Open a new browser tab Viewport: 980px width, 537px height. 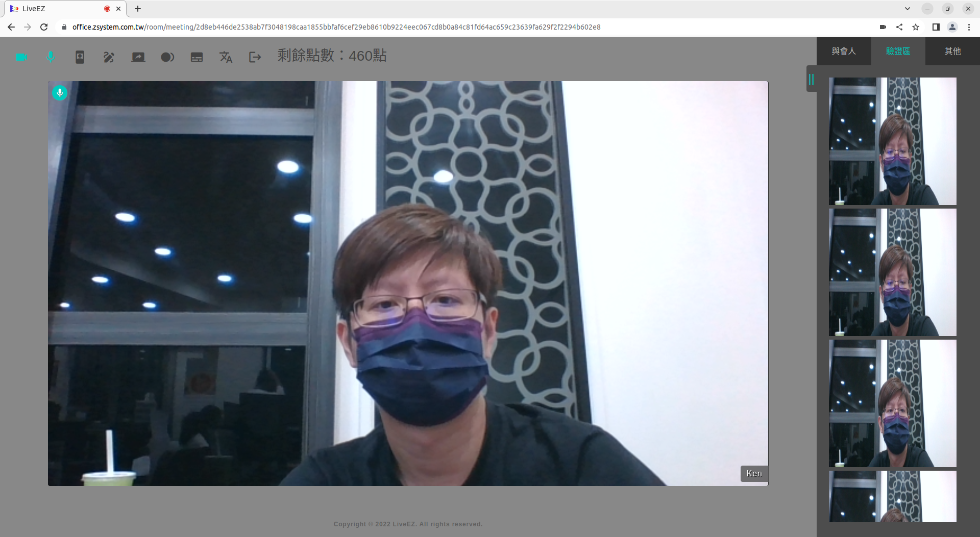click(x=138, y=9)
